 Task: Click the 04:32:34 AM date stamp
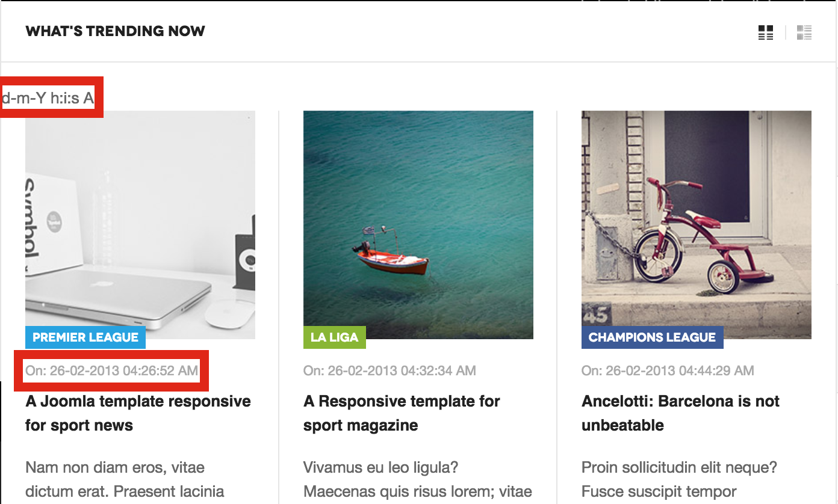[390, 370]
